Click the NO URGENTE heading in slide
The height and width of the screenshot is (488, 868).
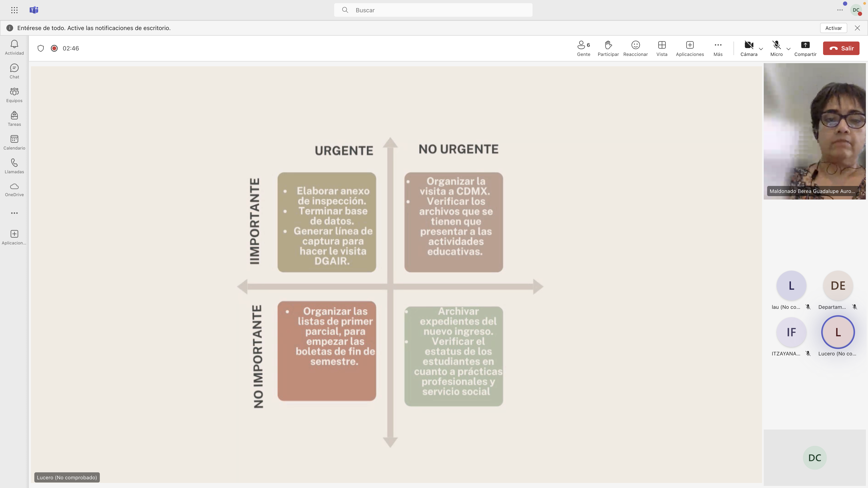click(458, 149)
